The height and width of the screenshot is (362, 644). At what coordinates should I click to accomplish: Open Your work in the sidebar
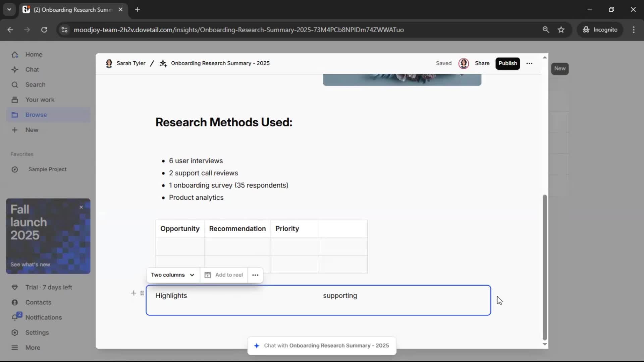(40, 100)
